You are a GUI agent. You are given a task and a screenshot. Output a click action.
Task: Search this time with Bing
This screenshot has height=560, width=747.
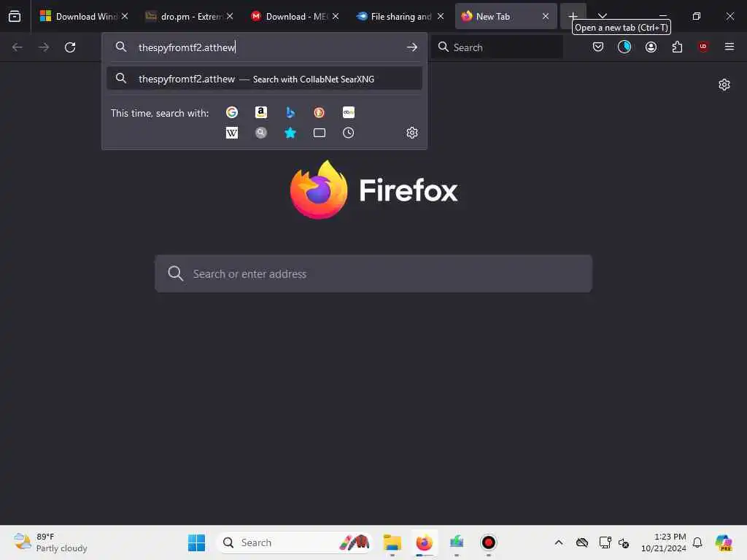pos(290,112)
